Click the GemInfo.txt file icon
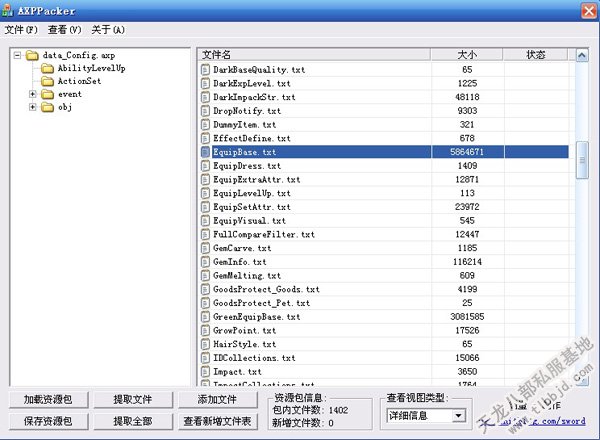The width and height of the screenshot is (600, 440). tap(205, 262)
